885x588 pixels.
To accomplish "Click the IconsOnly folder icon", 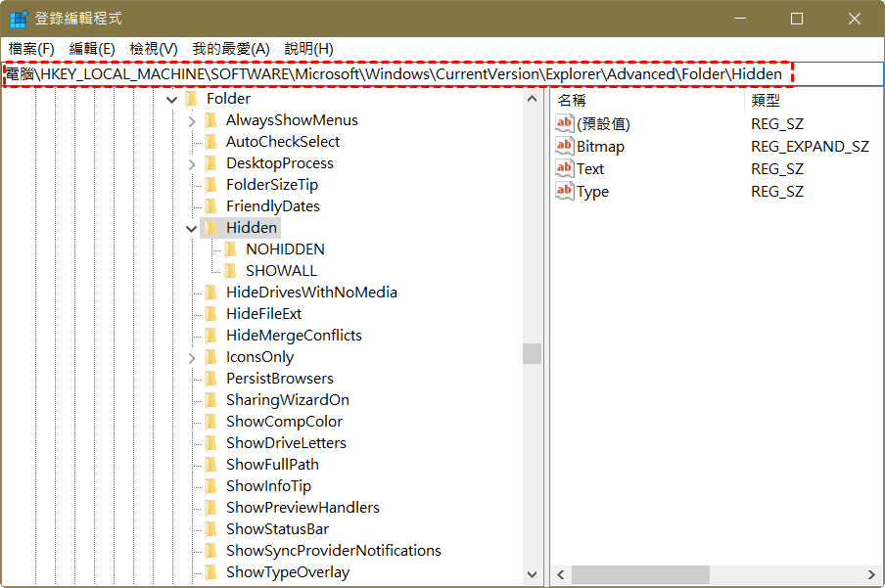I will tap(211, 357).
